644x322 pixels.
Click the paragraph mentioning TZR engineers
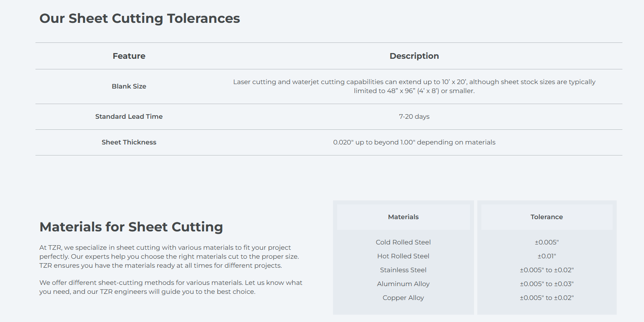[x=171, y=287]
